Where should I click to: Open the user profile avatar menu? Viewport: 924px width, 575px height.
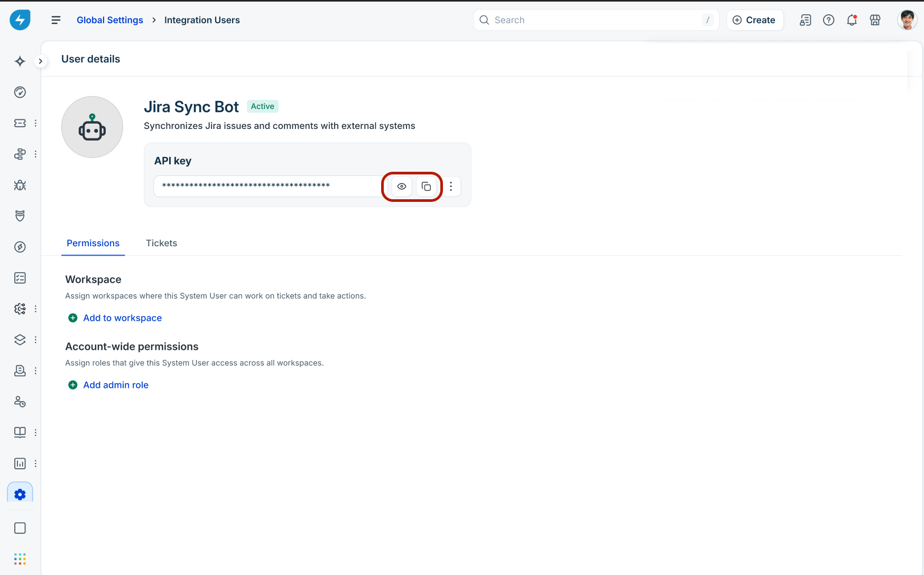907,20
